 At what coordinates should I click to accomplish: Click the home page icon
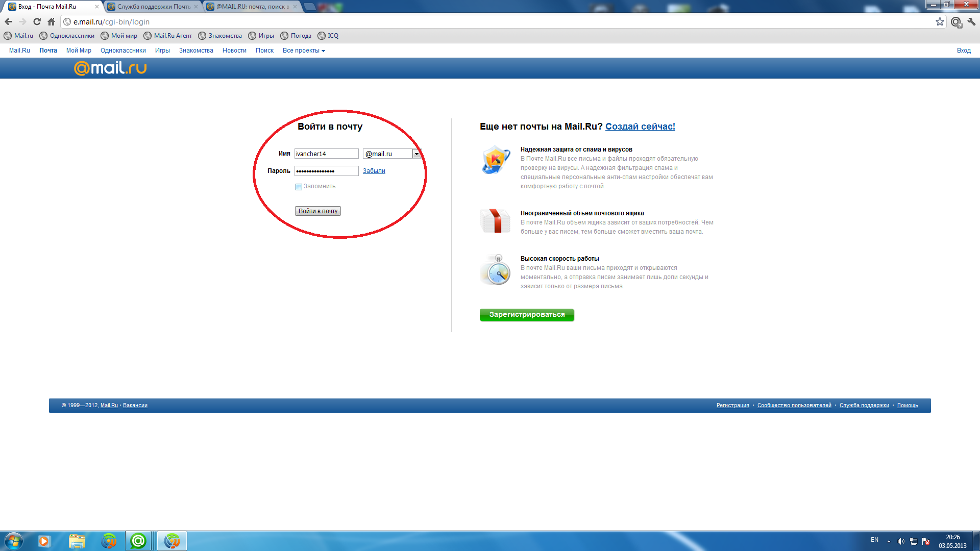click(51, 22)
